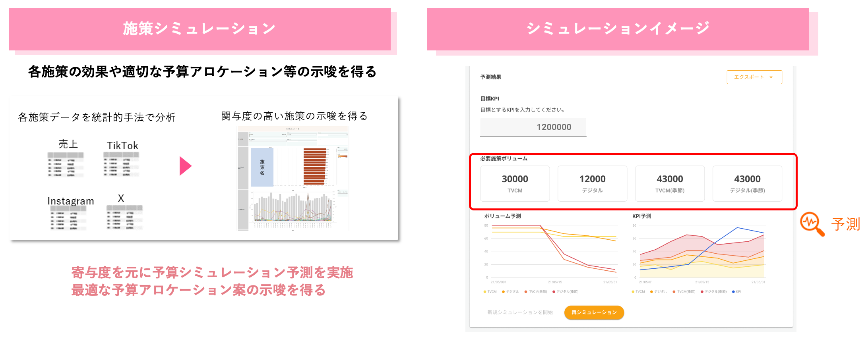Screen dimensions: 868x343
Task: Click the pink right-pointing arrow
Action: (185, 166)
